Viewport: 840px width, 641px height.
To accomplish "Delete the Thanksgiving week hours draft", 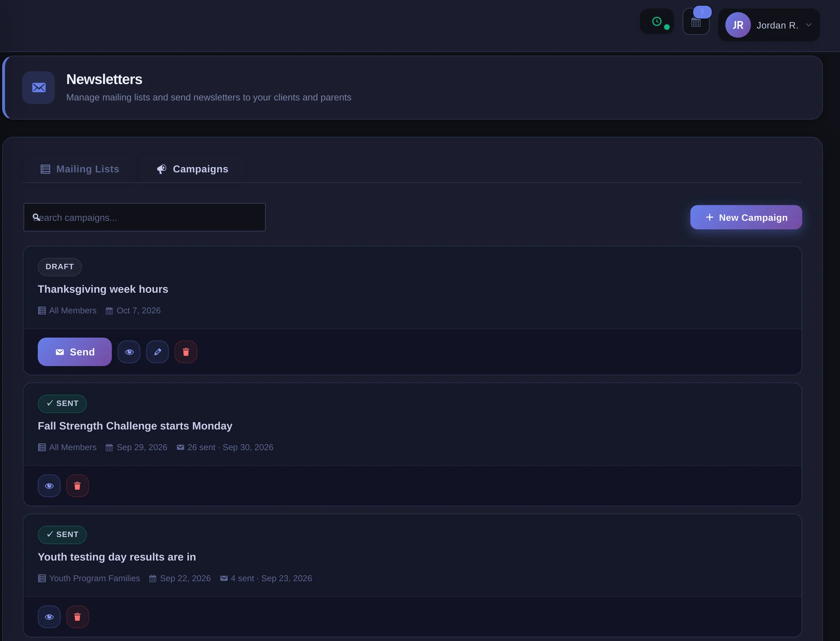I will click(186, 352).
